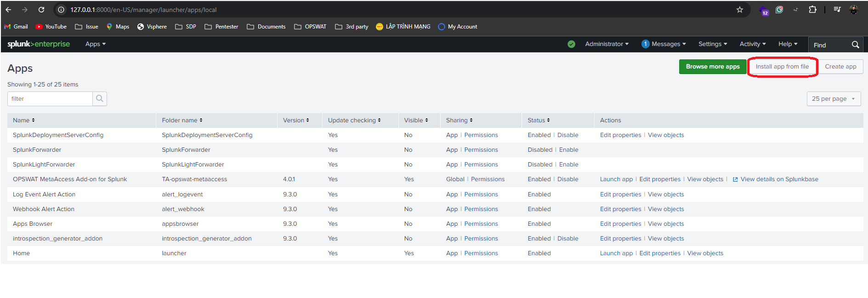868x298 pixels.
Task: Sort the table by Version column
Action: [x=296, y=120]
